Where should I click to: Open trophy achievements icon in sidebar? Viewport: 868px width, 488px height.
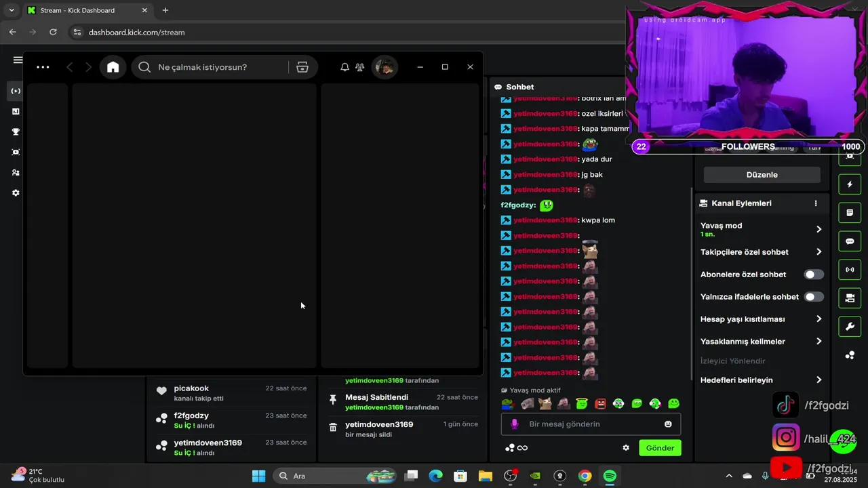click(x=16, y=131)
